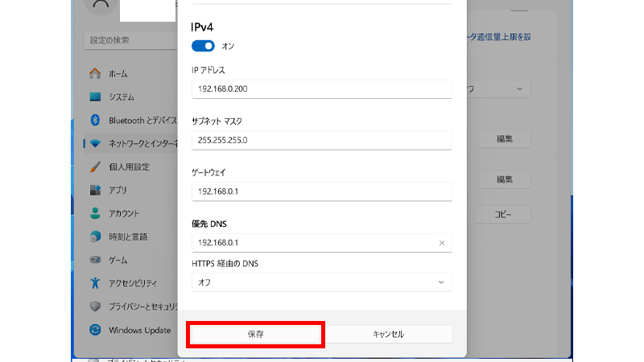Select ネットワークとインターネット sidebar item
The image size is (644, 362).
pyautogui.click(x=130, y=143)
